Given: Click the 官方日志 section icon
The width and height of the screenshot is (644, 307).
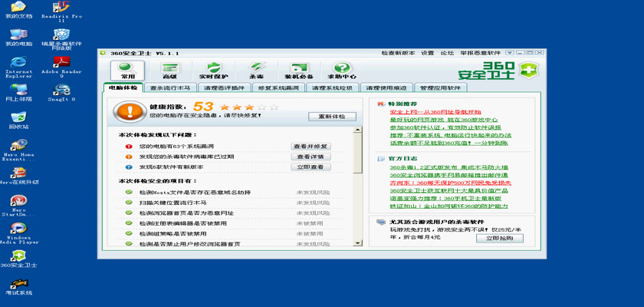Looking at the screenshot, I should tap(381, 158).
